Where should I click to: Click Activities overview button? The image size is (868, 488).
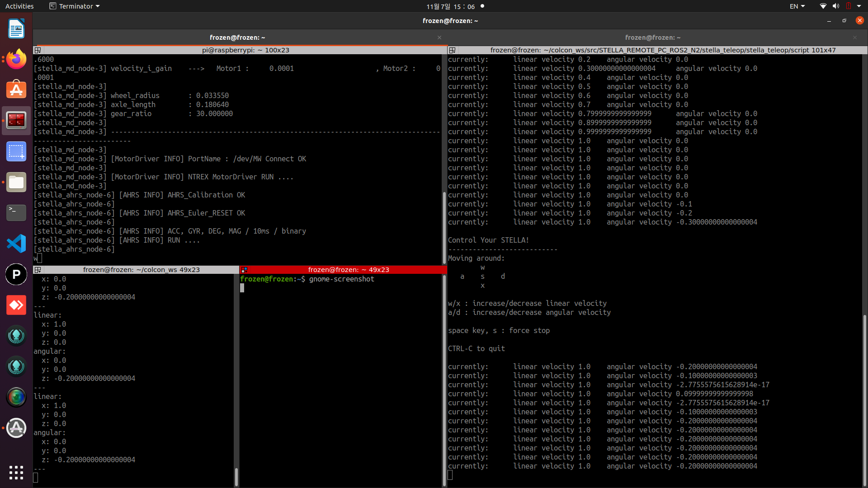(19, 6)
